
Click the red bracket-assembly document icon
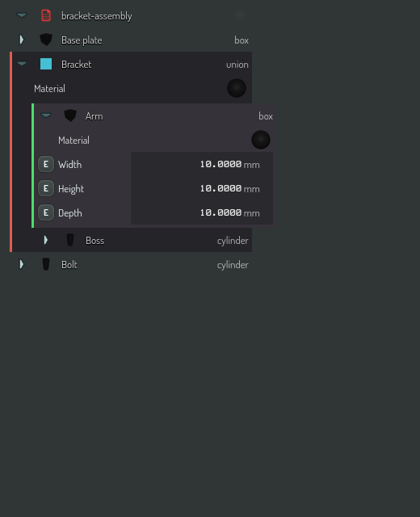(x=46, y=15)
